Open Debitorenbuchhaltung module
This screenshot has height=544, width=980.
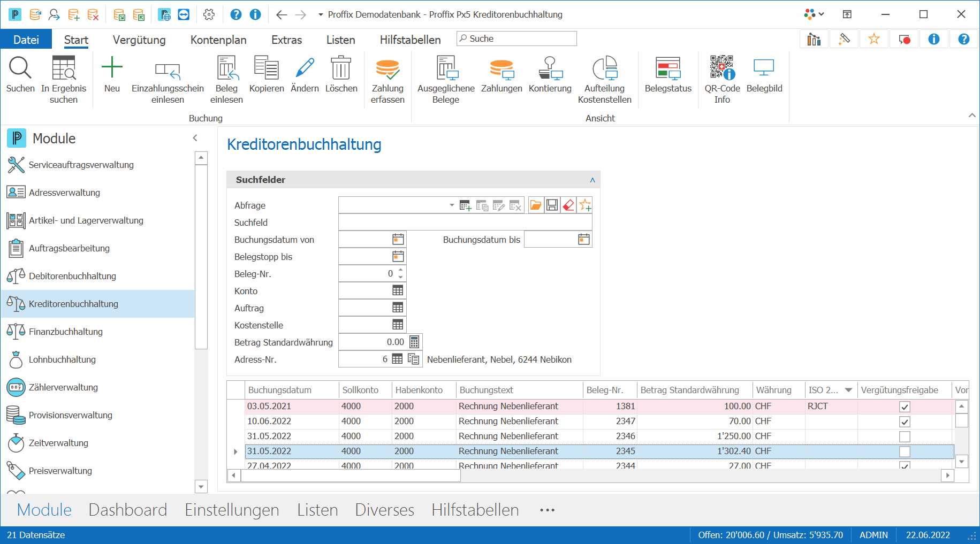click(x=98, y=276)
